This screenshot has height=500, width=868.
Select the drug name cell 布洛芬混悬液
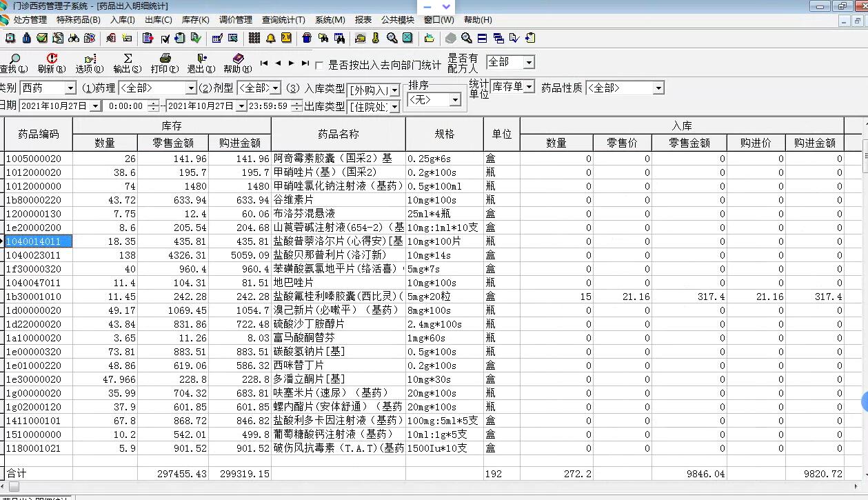[339, 214]
